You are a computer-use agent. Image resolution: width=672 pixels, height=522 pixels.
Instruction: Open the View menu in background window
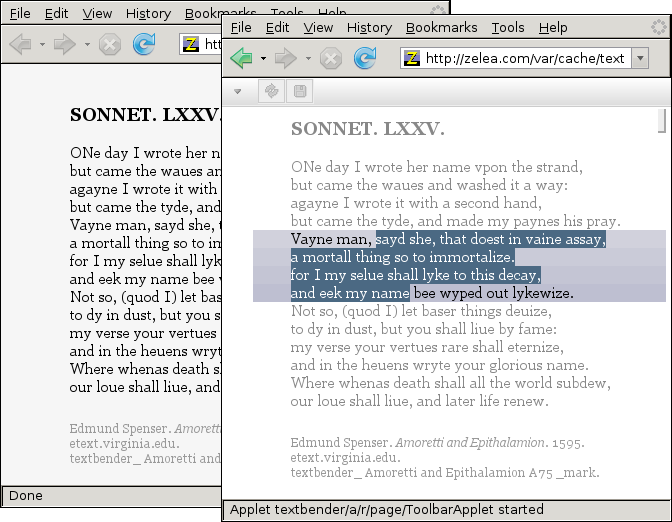pyautogui.click(x=97, y=13)
